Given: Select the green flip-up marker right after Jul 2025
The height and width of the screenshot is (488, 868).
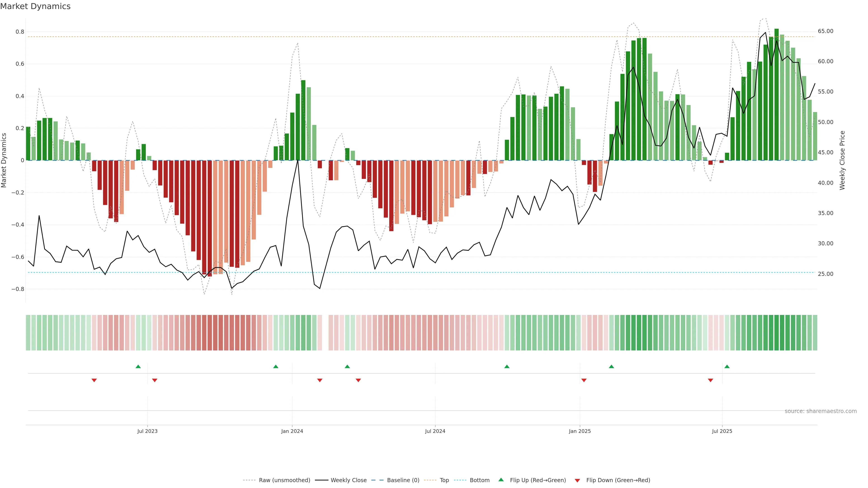Looking at the screenshot, I should coord(727,366).
